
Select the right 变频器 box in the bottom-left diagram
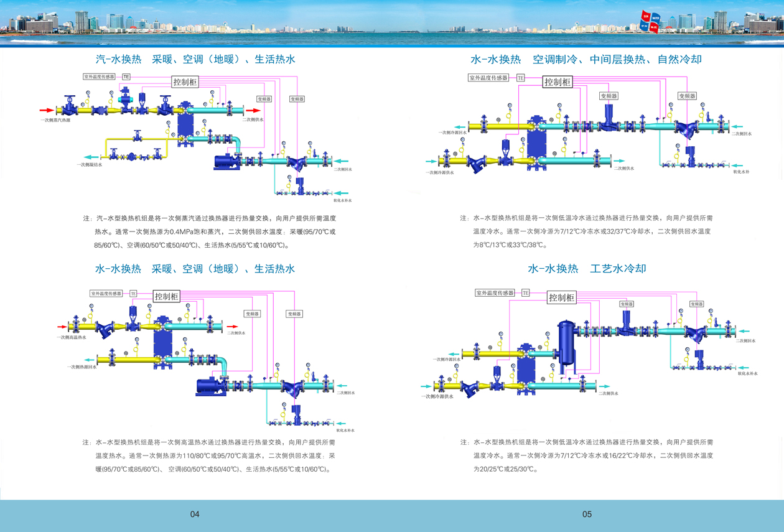pyautogui.click(x=294, y=314)
